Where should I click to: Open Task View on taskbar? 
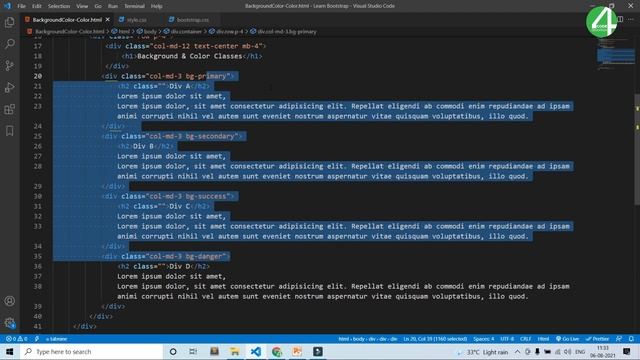(193, 351)
